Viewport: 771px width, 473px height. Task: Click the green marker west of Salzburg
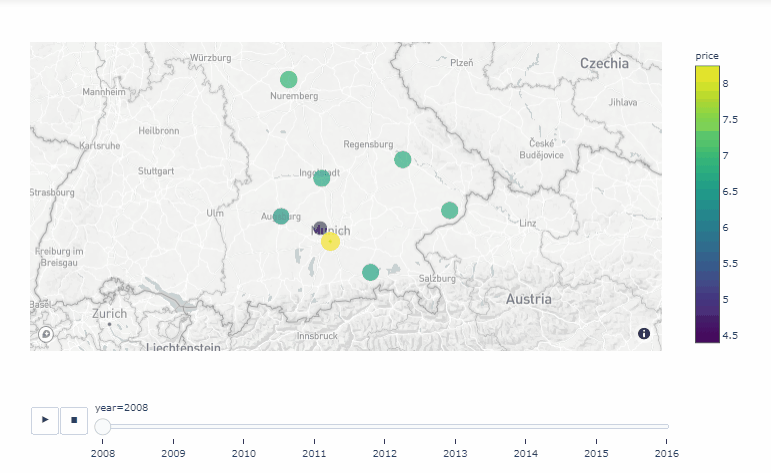coord(370,272)
